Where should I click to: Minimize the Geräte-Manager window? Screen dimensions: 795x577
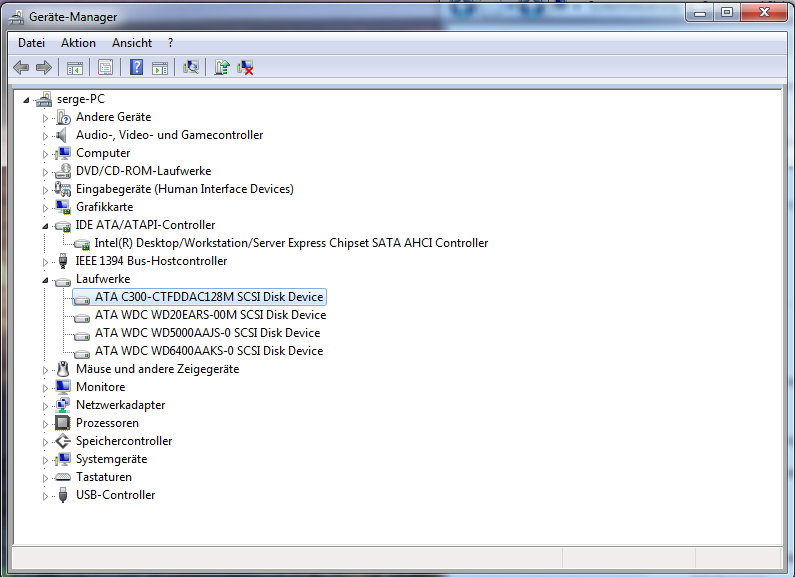point(700,13)
